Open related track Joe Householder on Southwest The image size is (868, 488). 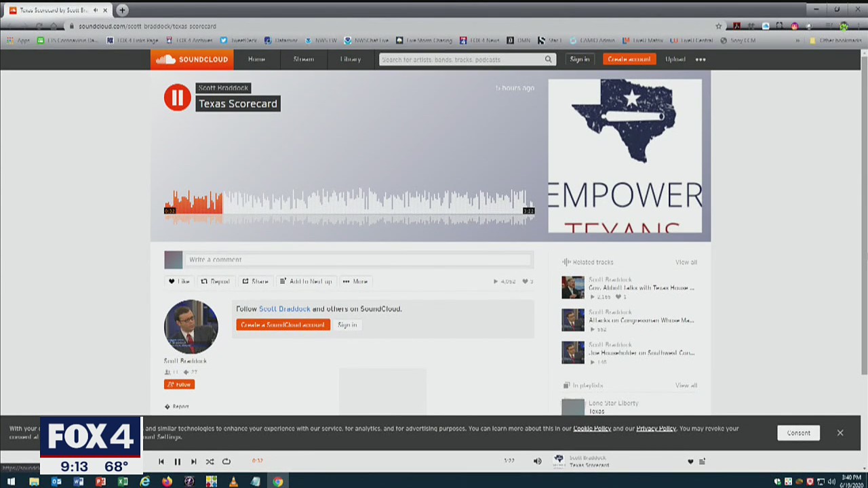click(641, 353)
